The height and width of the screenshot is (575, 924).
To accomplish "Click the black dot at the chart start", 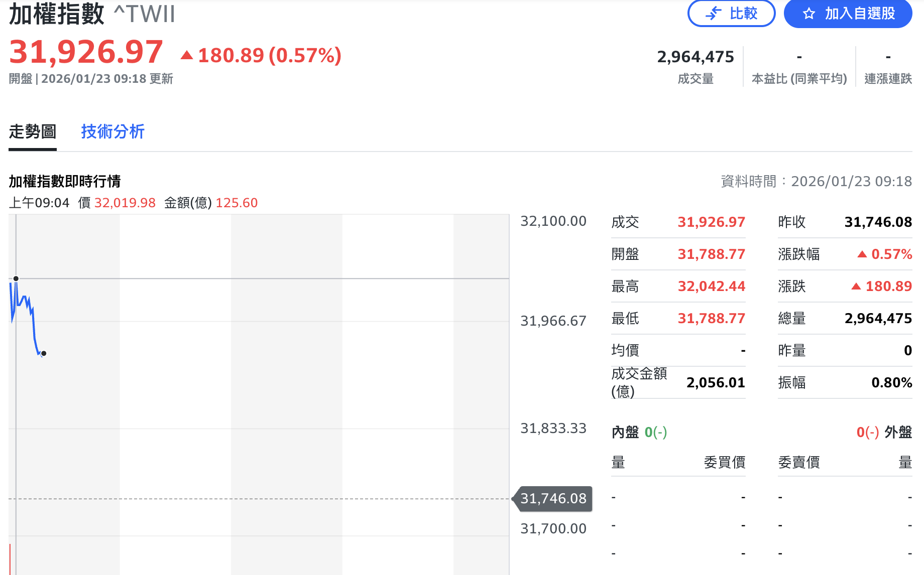I will [x=16, y=279].
